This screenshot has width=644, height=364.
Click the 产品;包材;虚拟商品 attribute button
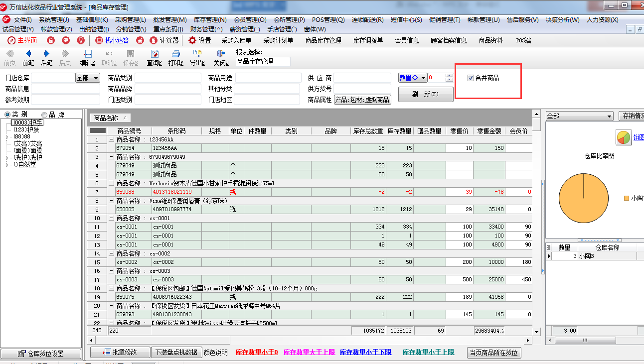362,100
